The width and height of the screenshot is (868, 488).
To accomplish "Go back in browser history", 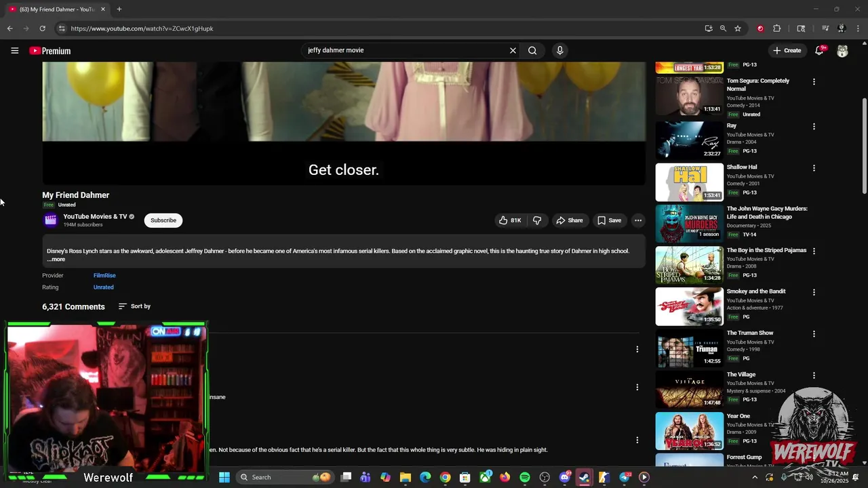I will tap(9, 28).
